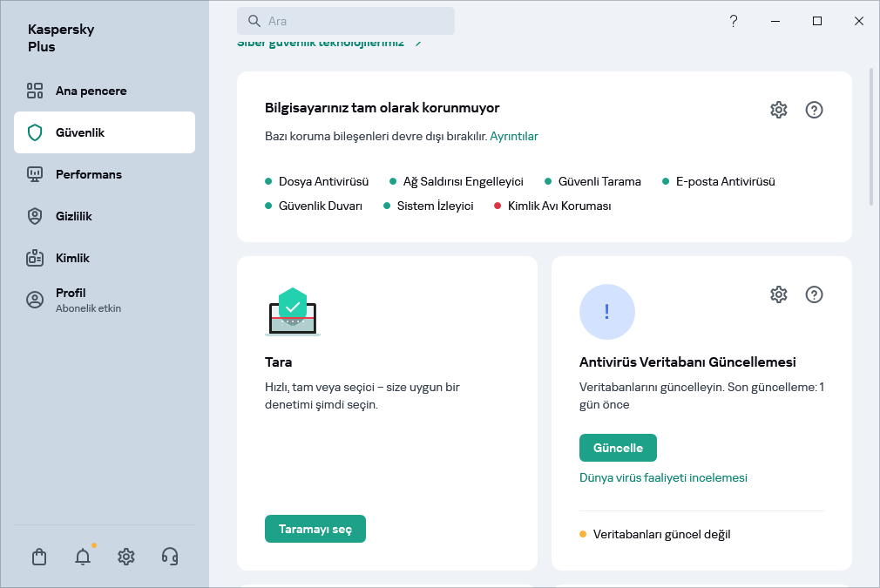Switch to the Kimlik section
The width and height of the screenshot is (880, 588).
(x=105, y=258)
